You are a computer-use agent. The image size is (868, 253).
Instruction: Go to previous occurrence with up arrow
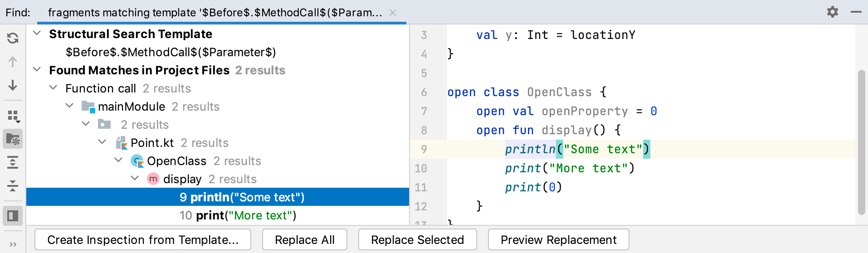coord(13,62)
